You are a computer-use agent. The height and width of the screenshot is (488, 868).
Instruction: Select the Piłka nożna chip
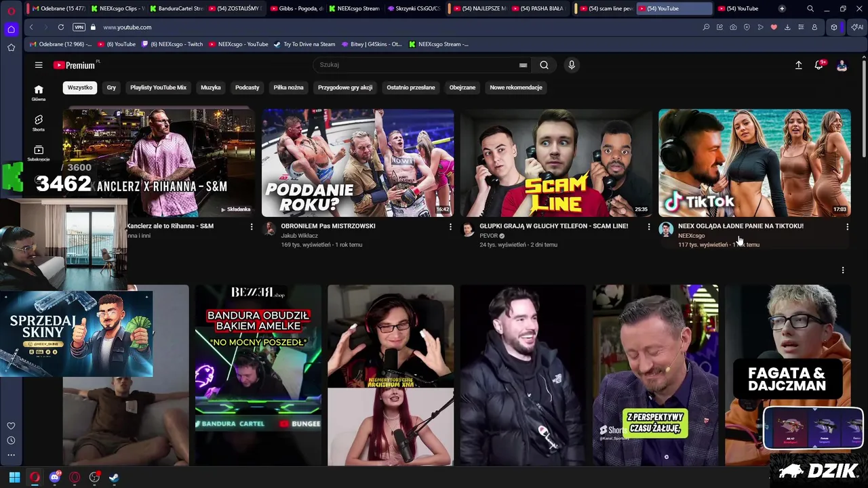pyautogui.click(x=288, y=87)
